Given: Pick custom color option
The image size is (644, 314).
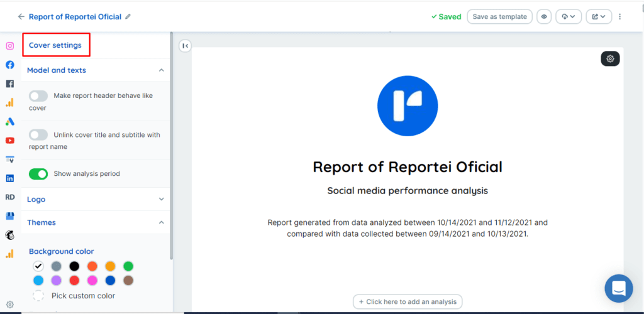Looking at the screenshot, I should pyautogui.click(x=74, y=296).
